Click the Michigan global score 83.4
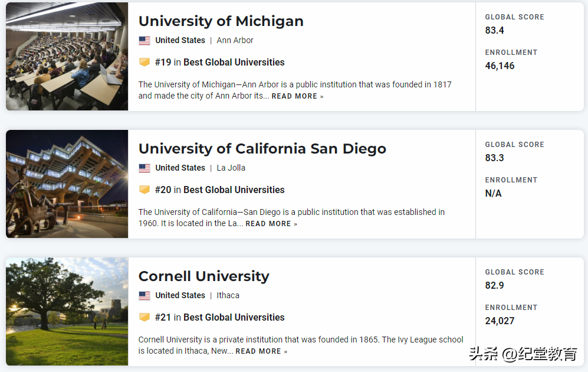Image resolution: width=588 pixels, height=372 pixels. point(494,31)
